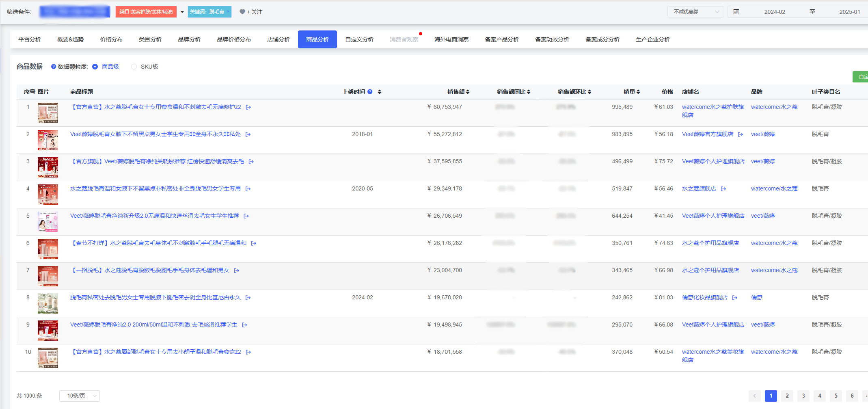Image resolution: width=868 pixels, height=409 pixels.
Task: Click the green 自定 button
Action: pyautogui.click(x=860, y=76)
